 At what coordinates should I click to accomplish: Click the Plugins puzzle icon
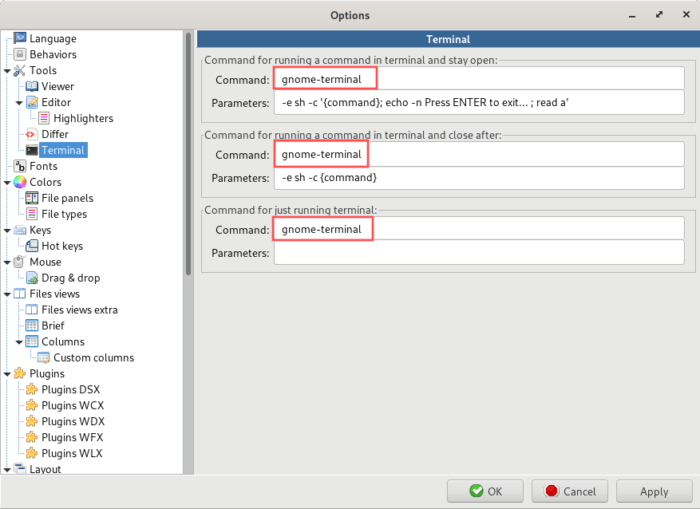coord(20,373)
